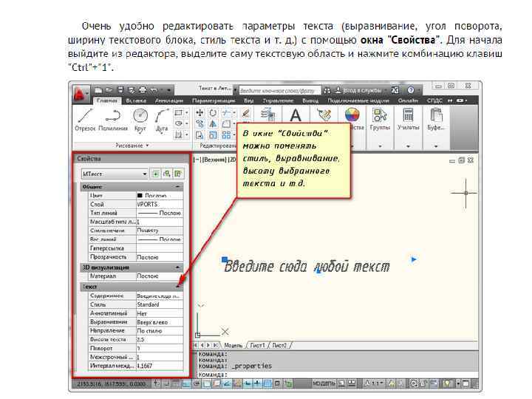Click the large A text tool icon
This screenshot has height=399, width=532.
tap(296, 115)
